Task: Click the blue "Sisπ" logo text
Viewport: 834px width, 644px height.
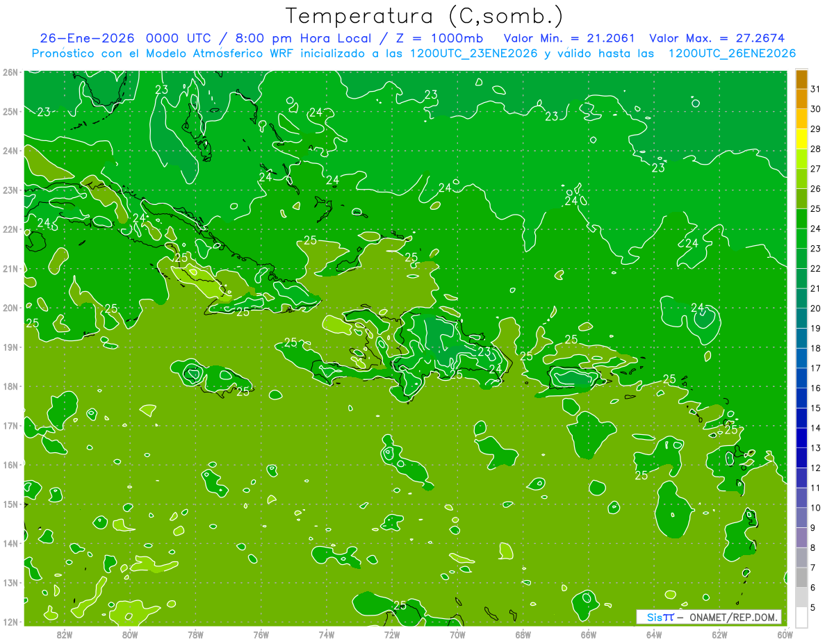Action: pos(660,617)
